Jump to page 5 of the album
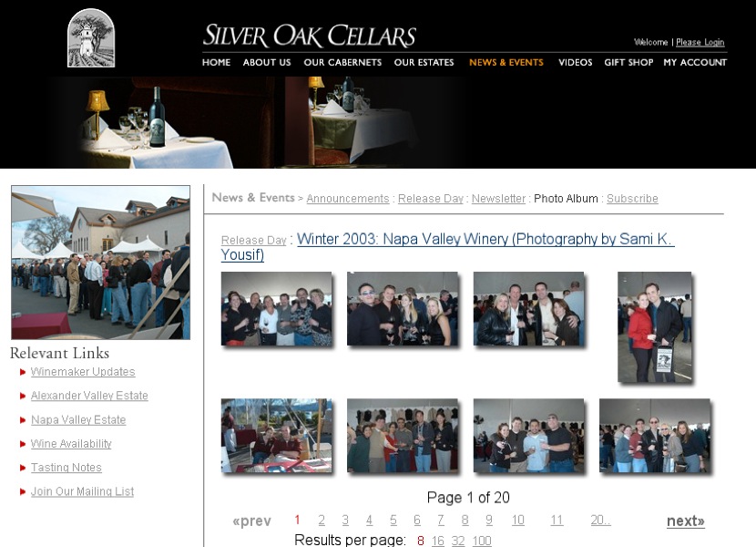The width and height of the screenshot is (756, 547). [x=393, y=521]
